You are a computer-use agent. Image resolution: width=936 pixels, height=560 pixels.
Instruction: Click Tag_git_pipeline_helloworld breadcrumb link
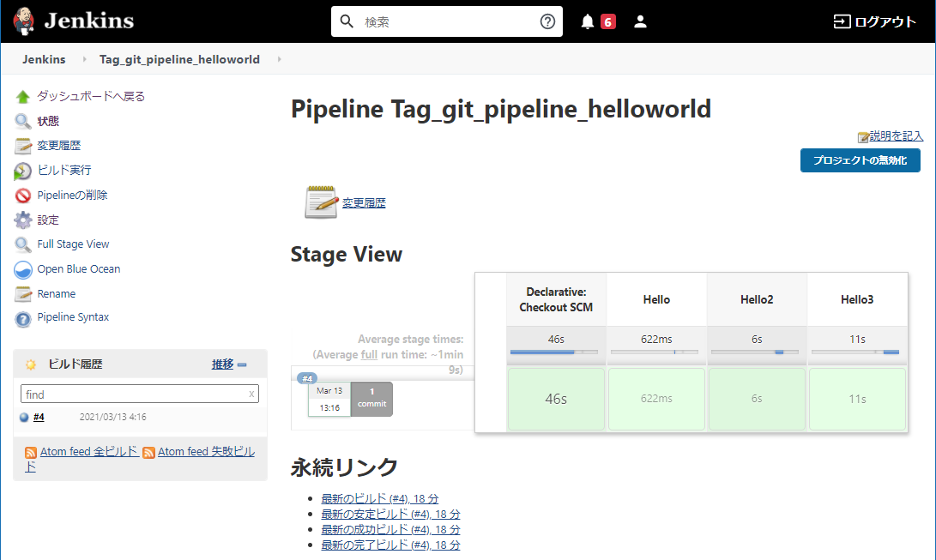(x=179, y=59)
